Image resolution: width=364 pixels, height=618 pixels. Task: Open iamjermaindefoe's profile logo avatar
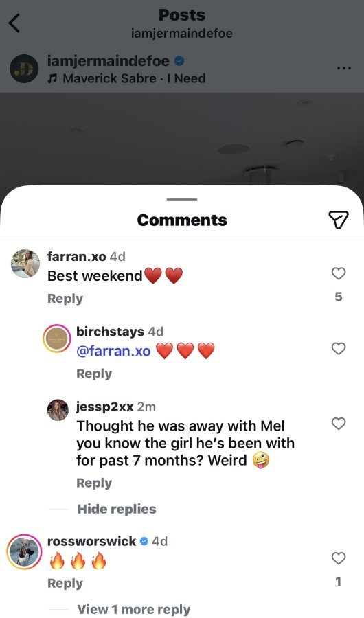[25, 69]
